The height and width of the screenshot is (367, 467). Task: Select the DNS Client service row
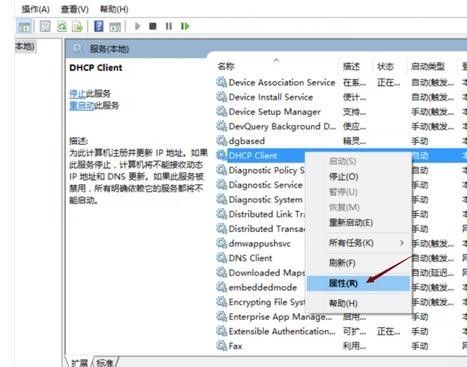260,258
